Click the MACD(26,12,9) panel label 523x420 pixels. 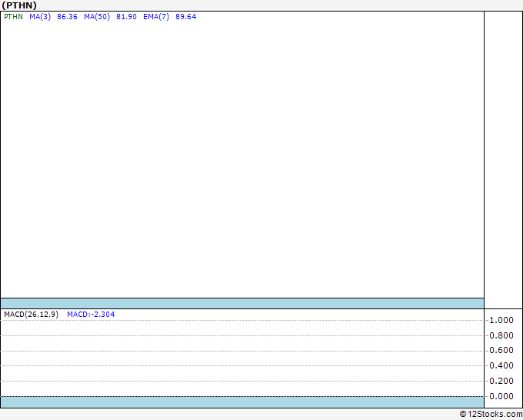(x=31, y=315)
